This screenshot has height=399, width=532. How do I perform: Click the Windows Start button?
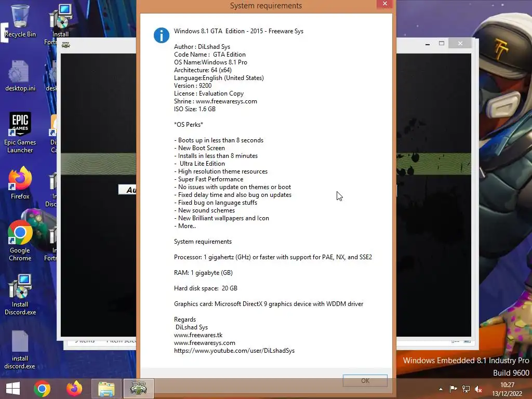[13, 389]
